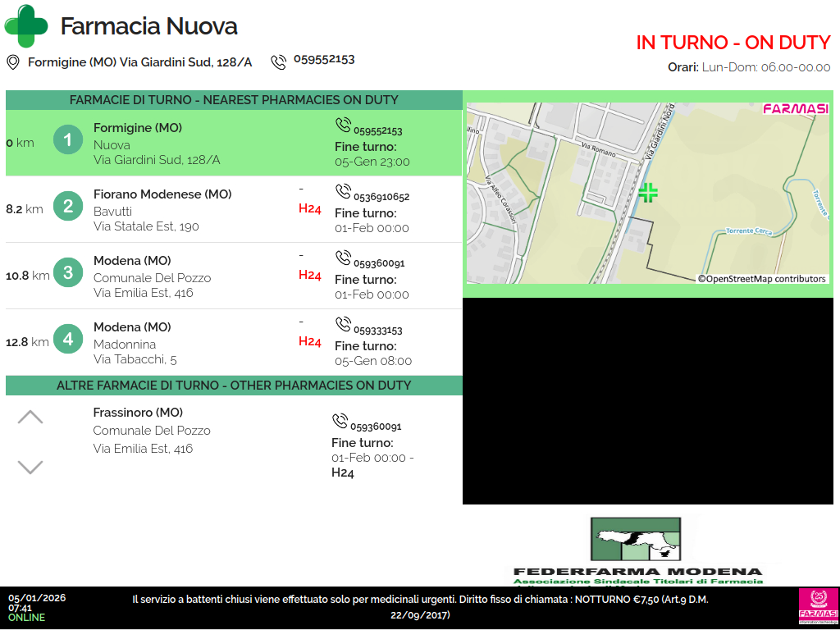Image resolution: width=840 pixels, height=630 pixels.
Task: Click the phone icon for 0536910652
Action: pos(343,191)
